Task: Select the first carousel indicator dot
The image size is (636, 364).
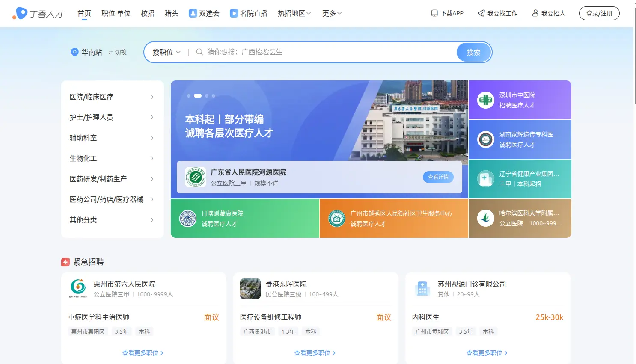Action: click(x=189, y=96)
